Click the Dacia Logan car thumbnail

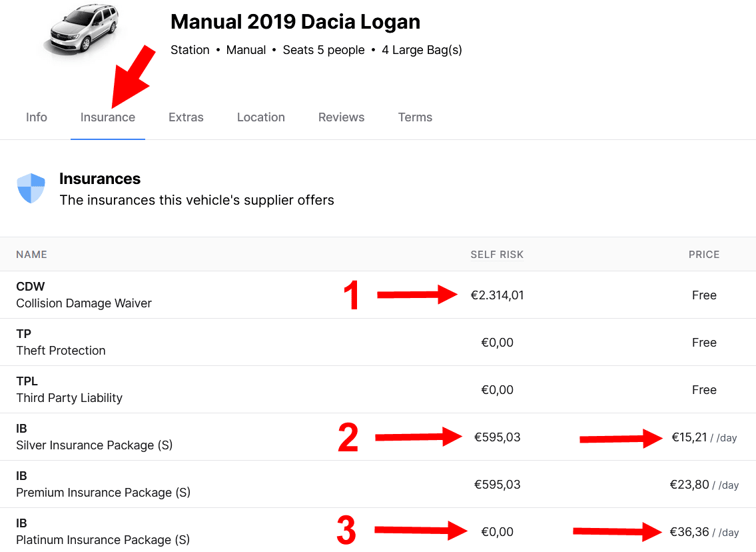(x=82, y=30)
